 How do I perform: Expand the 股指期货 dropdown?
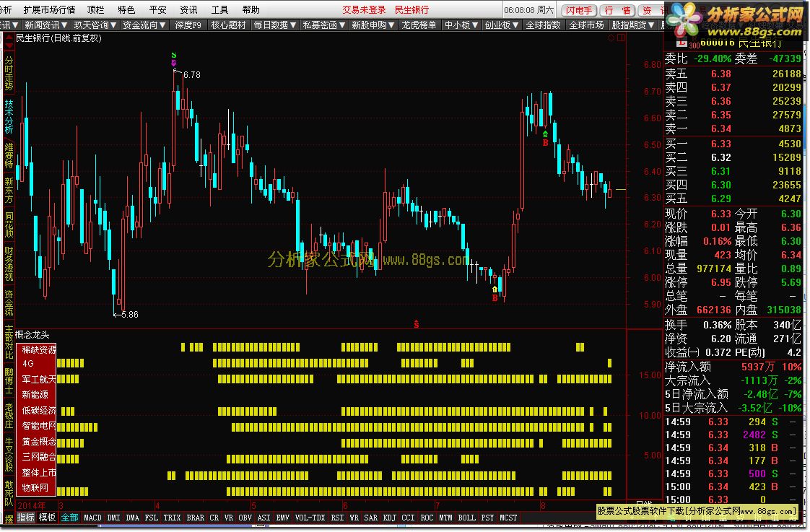tap(633, 25)
